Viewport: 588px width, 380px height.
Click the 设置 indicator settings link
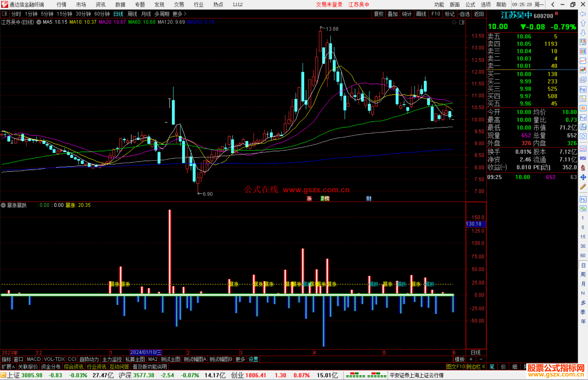pos(253,359)
